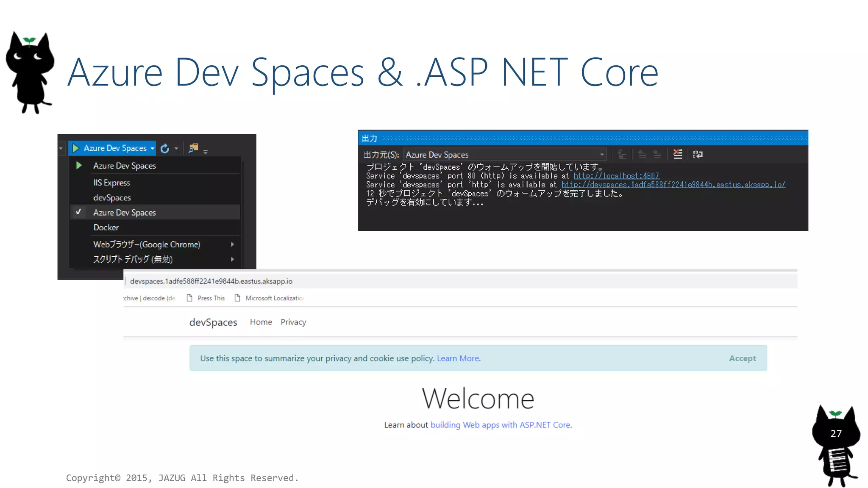Toggle Word Wrap icon in output panel
868x488 pixels.
[x=698, y=154]
